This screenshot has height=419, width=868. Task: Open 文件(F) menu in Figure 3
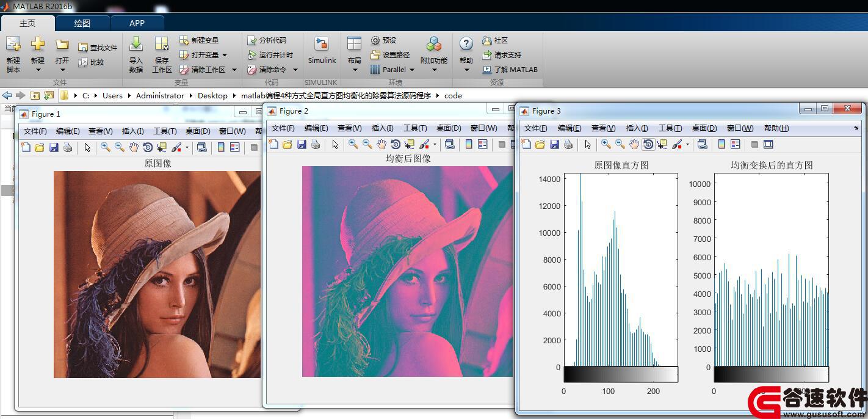(536, 128)
